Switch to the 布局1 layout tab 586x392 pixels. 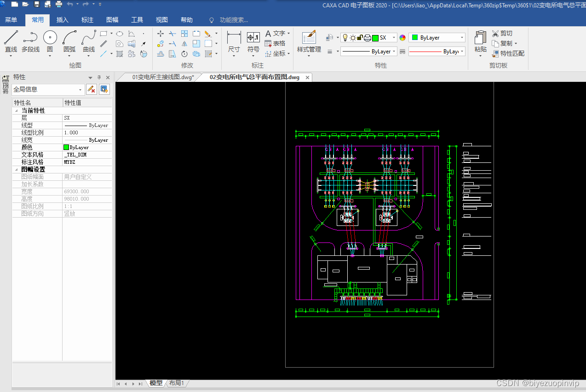177,383
